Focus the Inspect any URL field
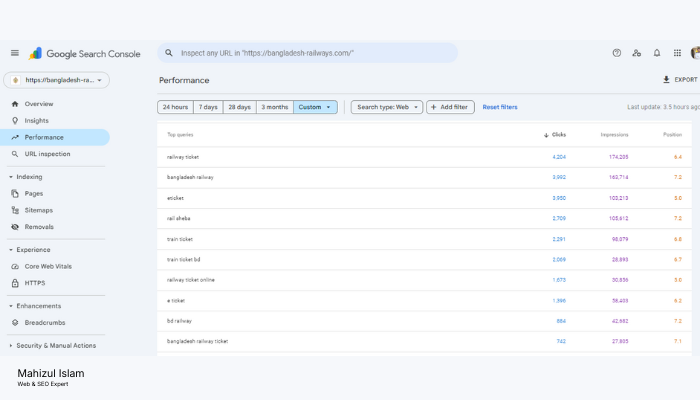The width and height of the screenshot is (700, 400). pos(308,53)
